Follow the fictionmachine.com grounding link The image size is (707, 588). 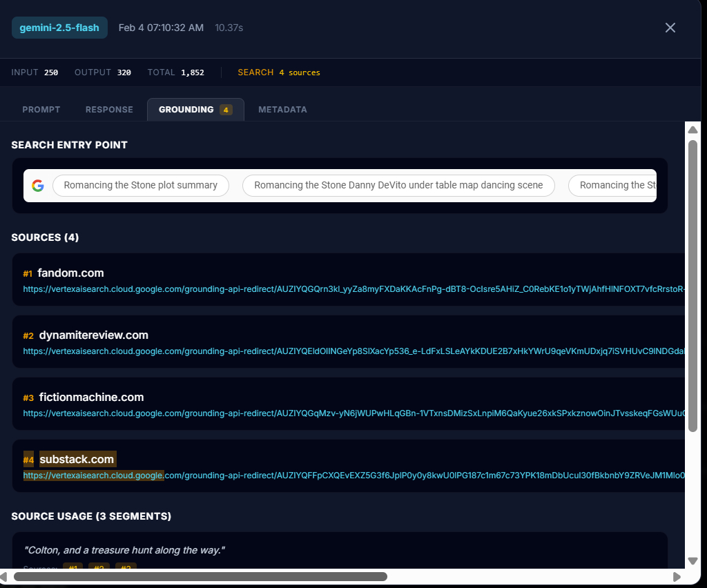pyautogui.click(x=352, y=413)
